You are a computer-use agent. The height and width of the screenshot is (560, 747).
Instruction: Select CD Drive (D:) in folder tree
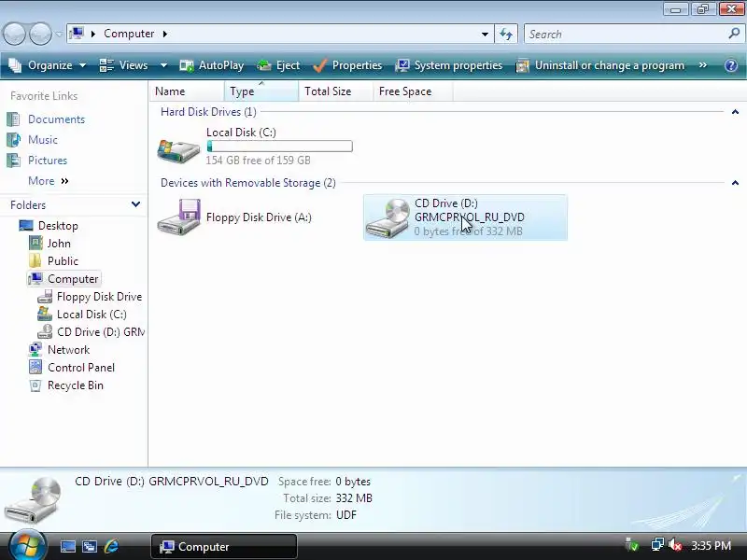101,332
